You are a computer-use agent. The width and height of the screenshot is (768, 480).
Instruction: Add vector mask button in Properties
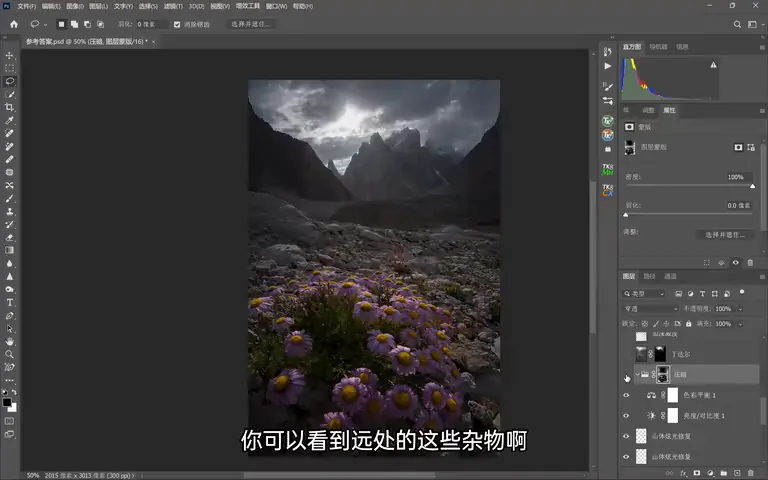click(x=751, y=147)
